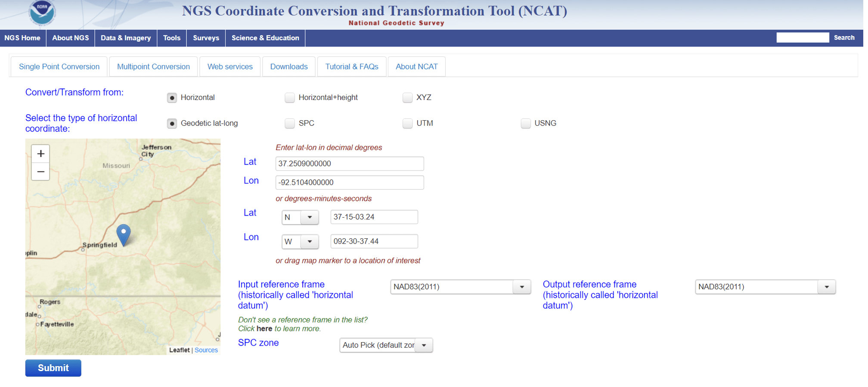Screen dimensions: 868x387
Task: Open the About NCAT tab
Action: [x=416, y=67]
